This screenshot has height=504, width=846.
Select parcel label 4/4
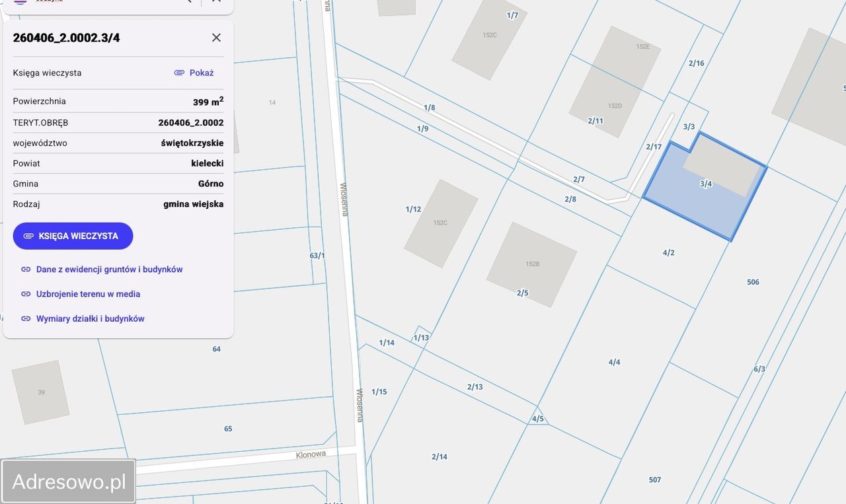[615, 362]
